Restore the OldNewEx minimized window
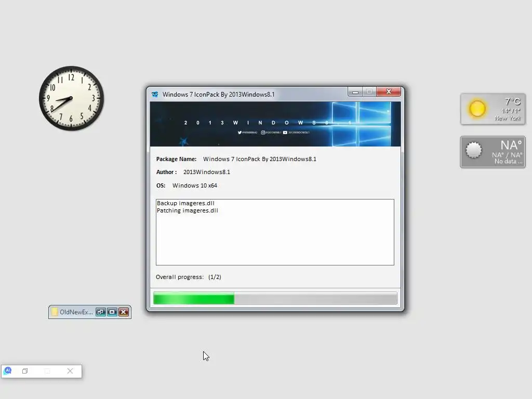The height and width of the screenshot is (399, 532). pyautogui.click(x=100, y=312)
